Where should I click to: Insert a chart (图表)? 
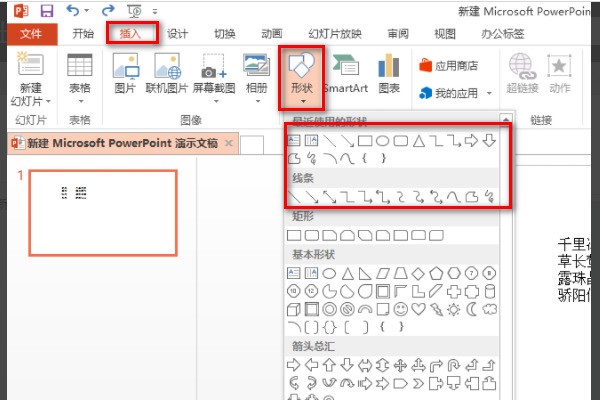(389, 73)
